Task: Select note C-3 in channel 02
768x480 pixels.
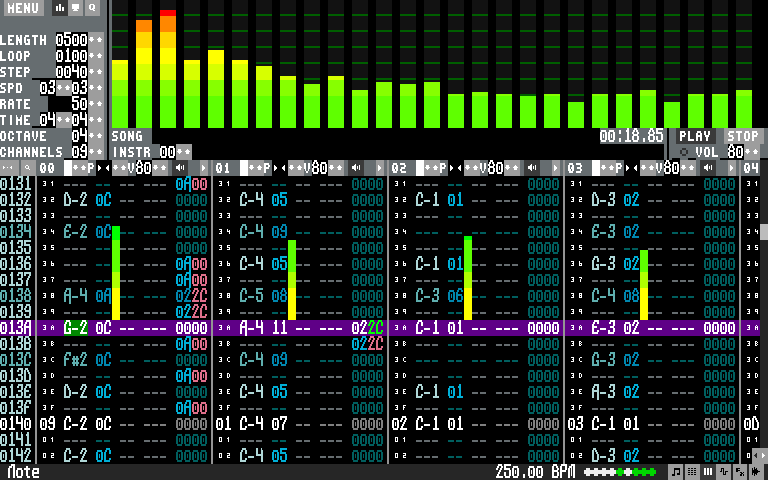Action: 428,295
